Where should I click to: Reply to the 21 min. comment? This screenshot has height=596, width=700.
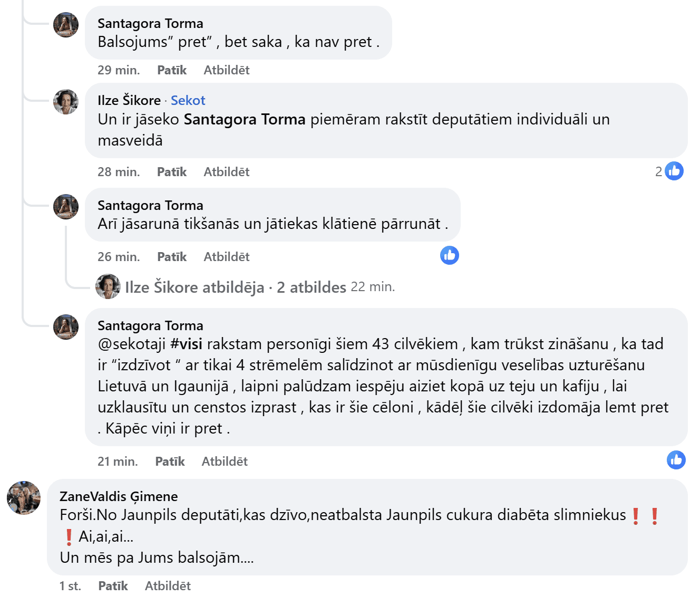224,462
